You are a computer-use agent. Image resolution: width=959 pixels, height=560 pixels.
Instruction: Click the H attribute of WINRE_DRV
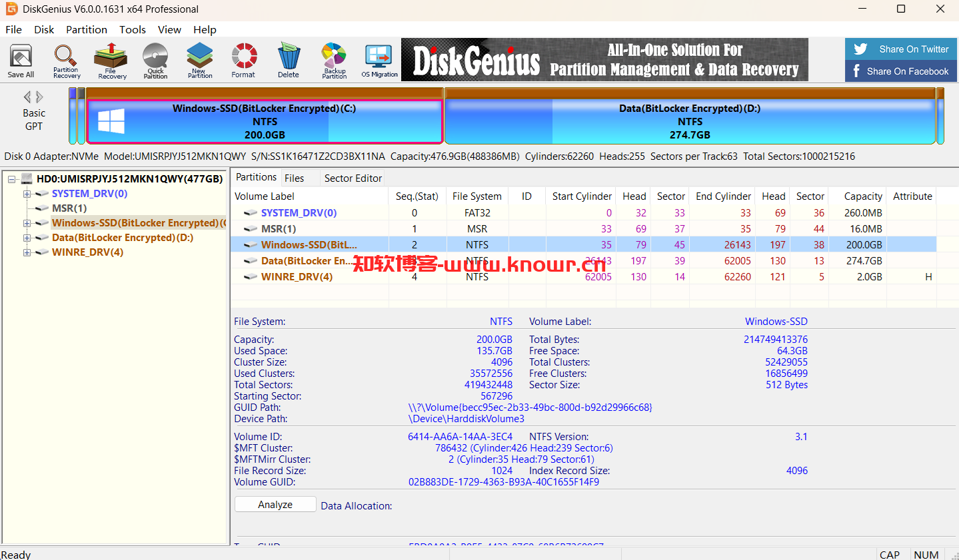928,277
